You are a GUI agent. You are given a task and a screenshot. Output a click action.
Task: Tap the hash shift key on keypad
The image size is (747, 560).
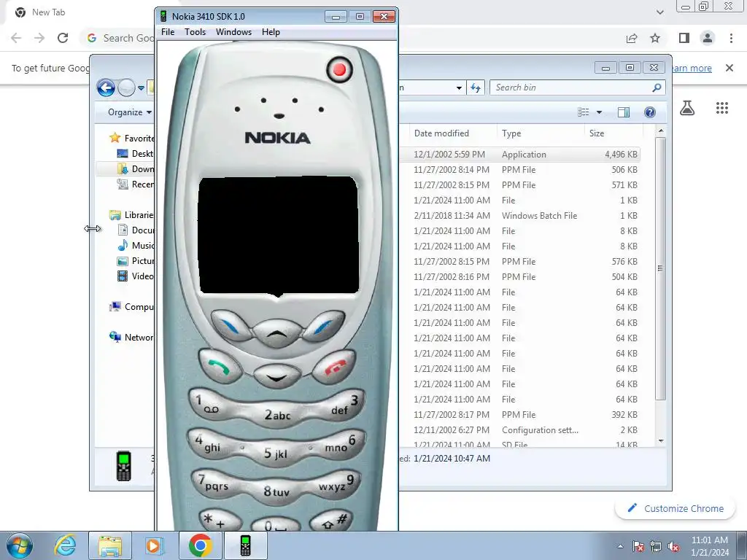[333, 521]
